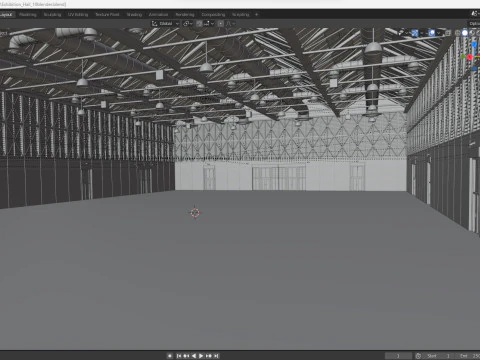
Task: Jump to the timeline end frame
Action: point(216,356)
